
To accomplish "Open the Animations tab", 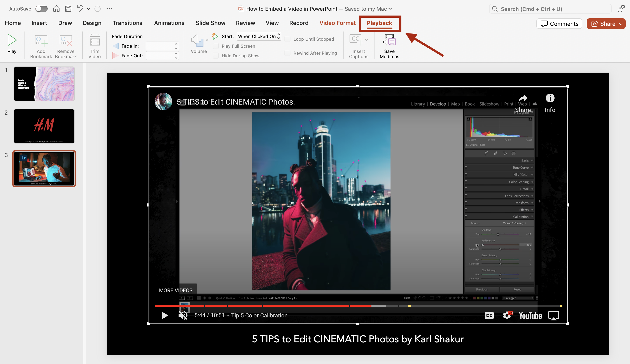I will (169, 23).
